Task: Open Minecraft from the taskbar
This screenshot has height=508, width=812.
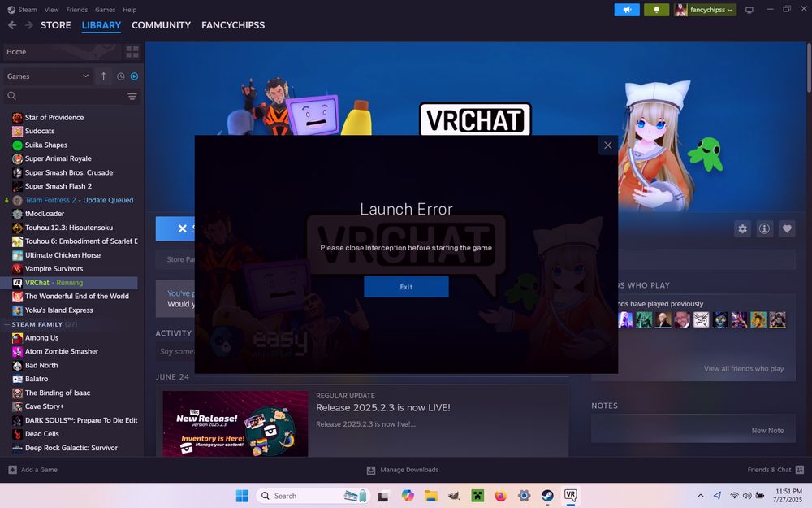Action: [477, 496]
